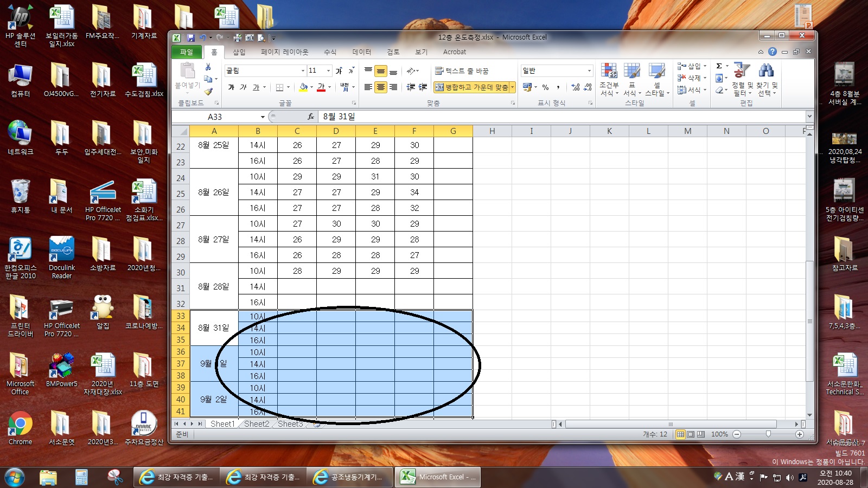This screenshot has width=868, height=488.
Task: Select the Sheet2 worksheet tab
Action: pyautogui.click(x=257, y=424)
